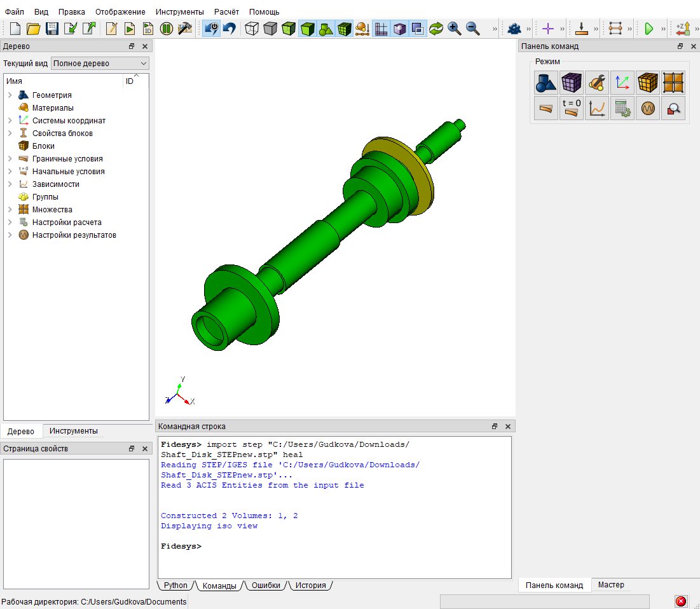Open the Файл menu
The width and height of the screenshot is (700, 609).
(x=14, y=11)
